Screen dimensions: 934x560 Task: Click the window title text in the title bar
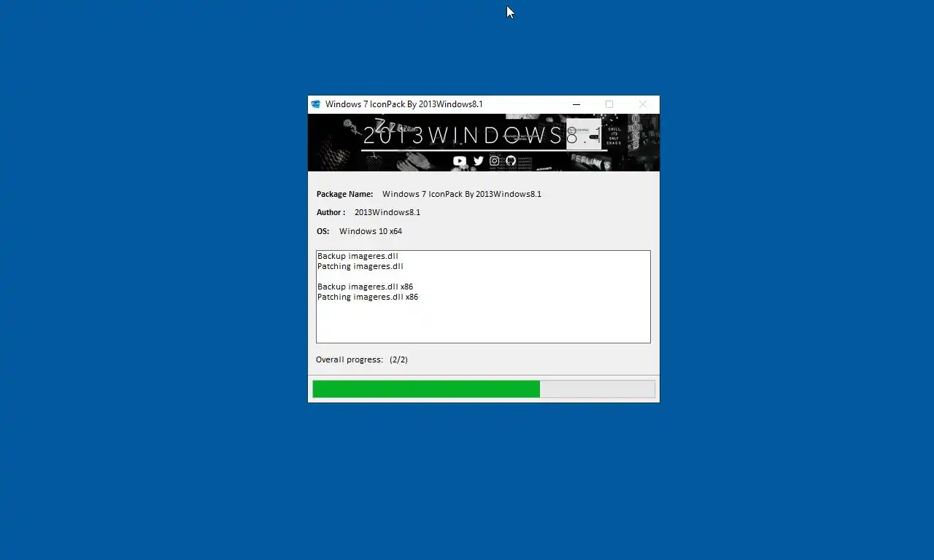[404, 104]
